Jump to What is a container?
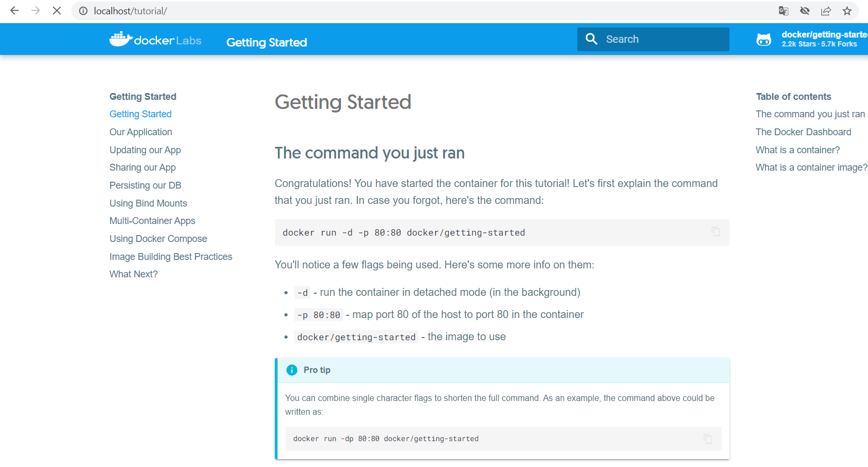The height and width of the screenshot is (467, 868). [x=798, y=150]
